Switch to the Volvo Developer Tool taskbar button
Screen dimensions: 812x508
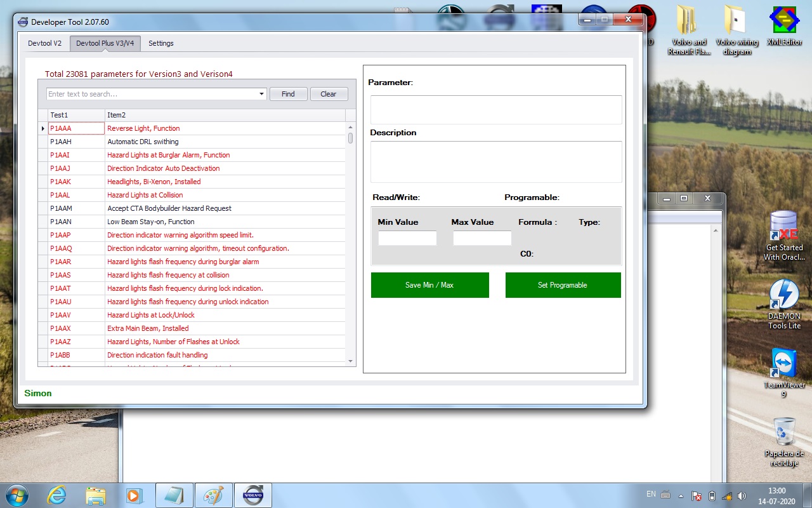(253, 495)
